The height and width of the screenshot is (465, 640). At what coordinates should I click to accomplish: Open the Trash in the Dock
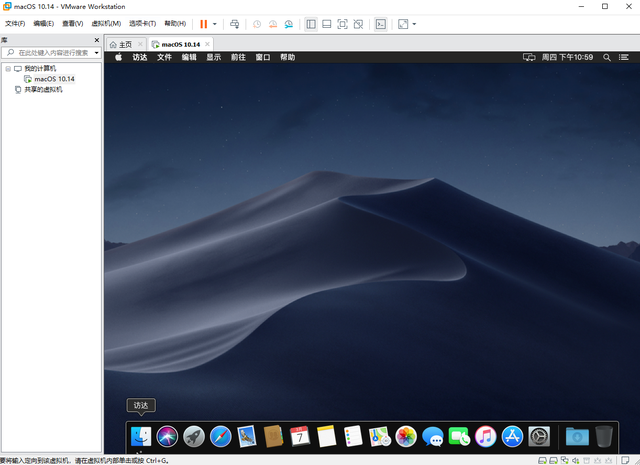604,436
